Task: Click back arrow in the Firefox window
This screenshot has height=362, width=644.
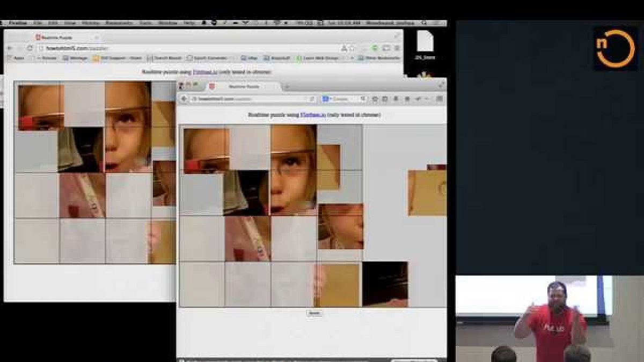Action: [184, 99]
